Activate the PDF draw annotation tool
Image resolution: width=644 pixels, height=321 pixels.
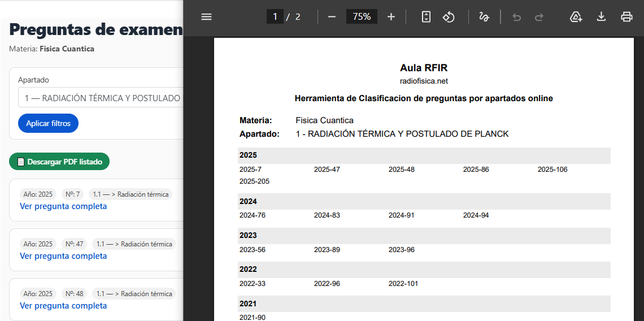coord(484,17)
